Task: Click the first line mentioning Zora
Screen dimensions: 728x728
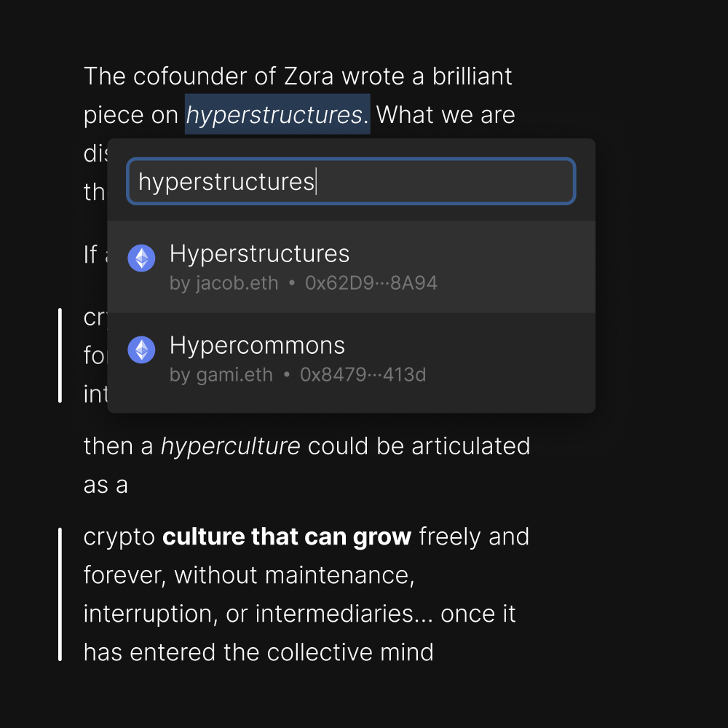Action: tap(298, 76)
